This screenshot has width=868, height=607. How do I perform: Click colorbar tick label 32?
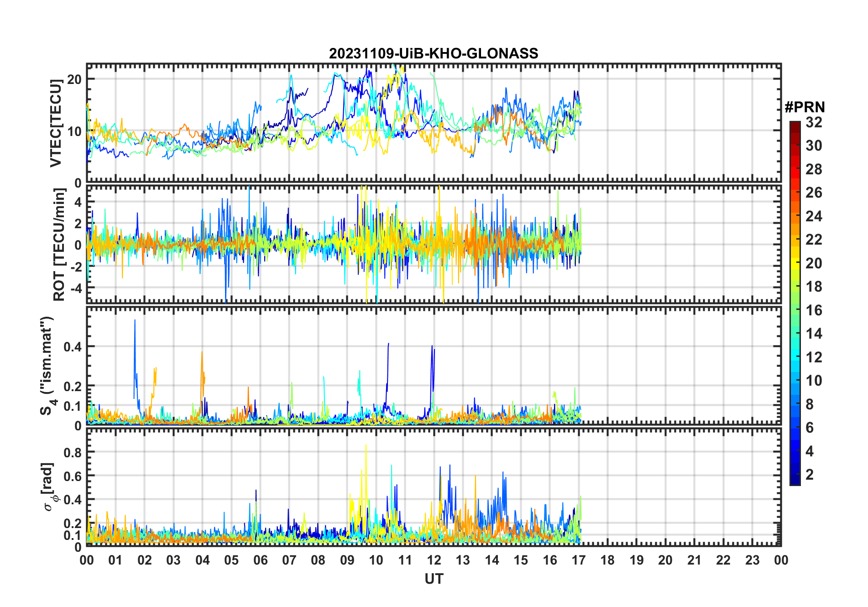814,122
